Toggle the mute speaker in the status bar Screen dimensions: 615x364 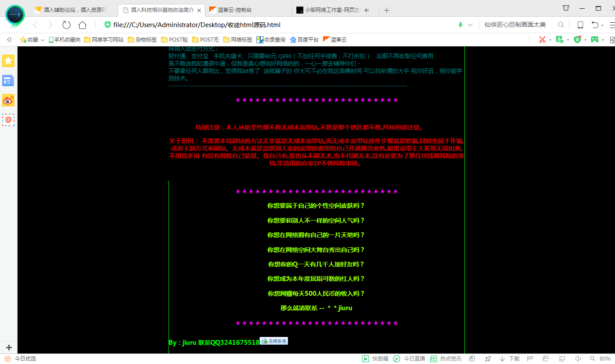(578, 359)
